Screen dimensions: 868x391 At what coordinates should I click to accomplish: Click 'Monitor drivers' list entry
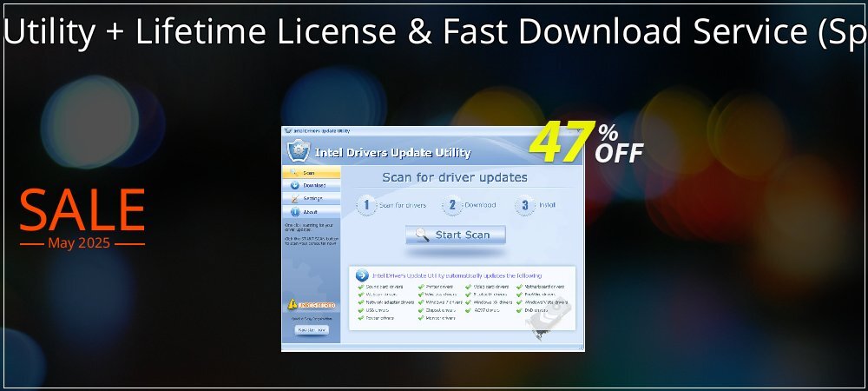tap(437, 318)
